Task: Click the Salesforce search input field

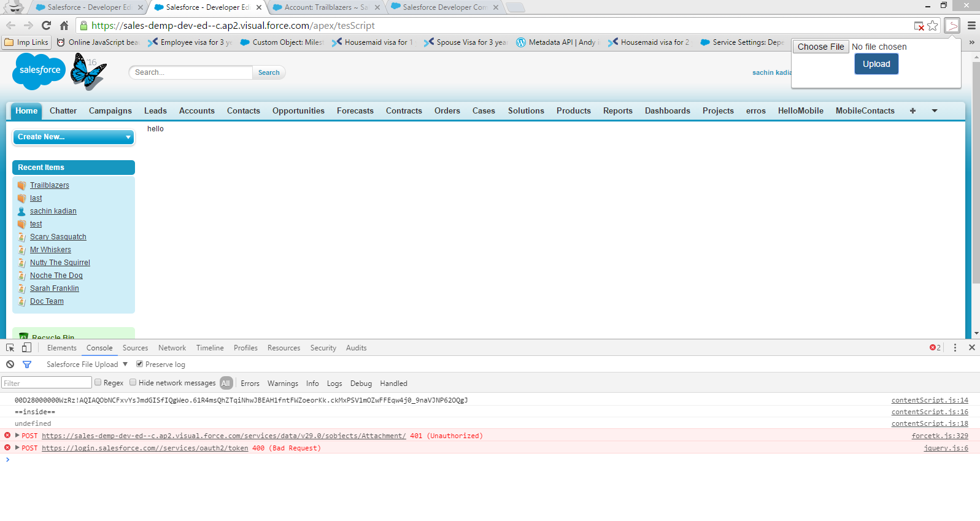Action: [191, 72]
